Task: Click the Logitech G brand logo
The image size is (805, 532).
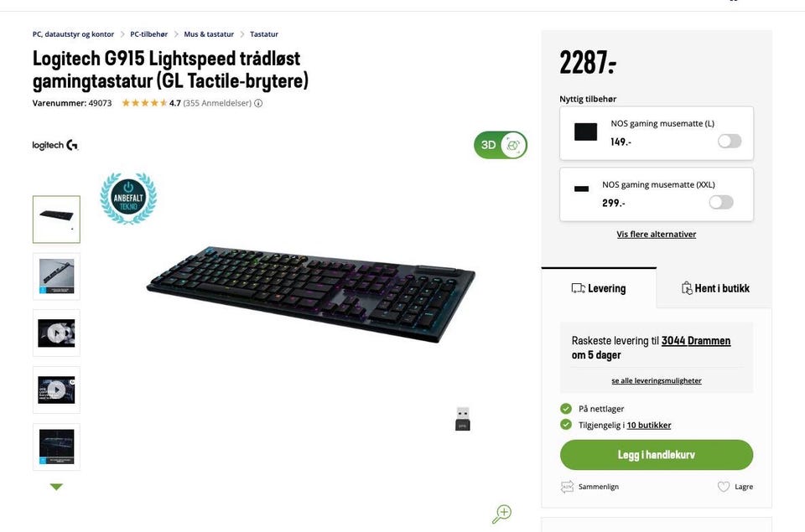Action: tap(55, 145)
